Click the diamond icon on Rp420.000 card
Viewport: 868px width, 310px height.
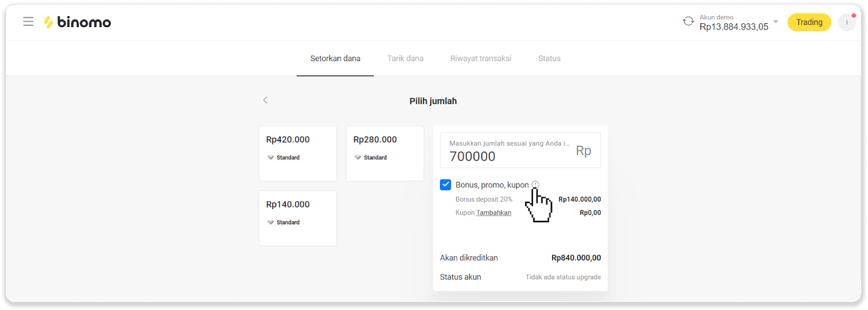coord(271,158)
